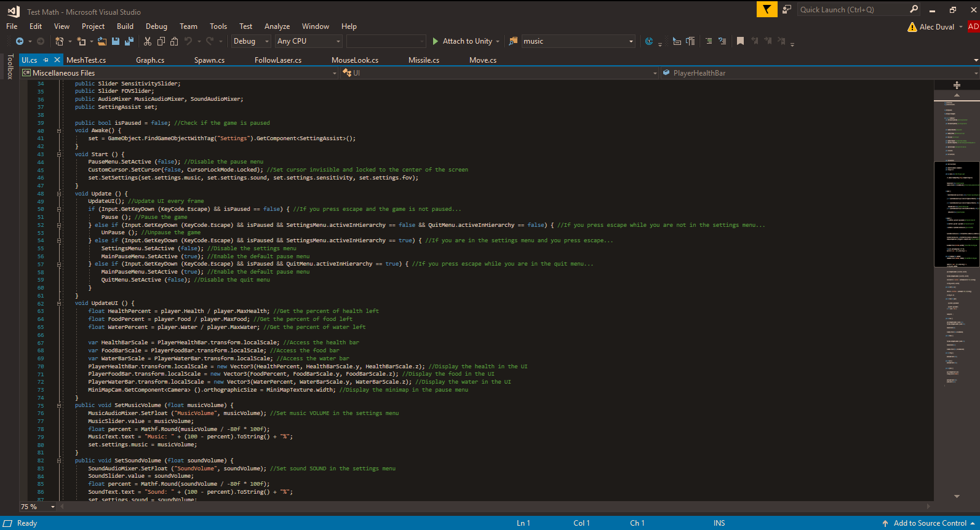Click the Save icon in the toolbar
The image size is (980, 530).
[115, 41]
